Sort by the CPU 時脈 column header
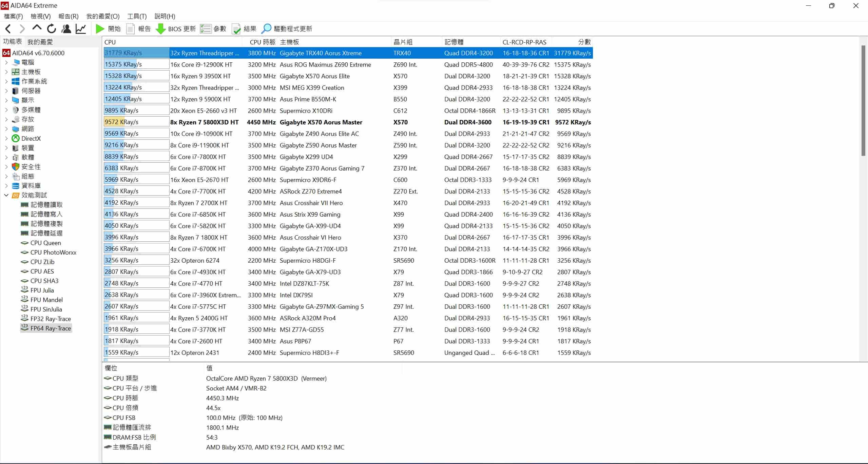 [261, 42]
